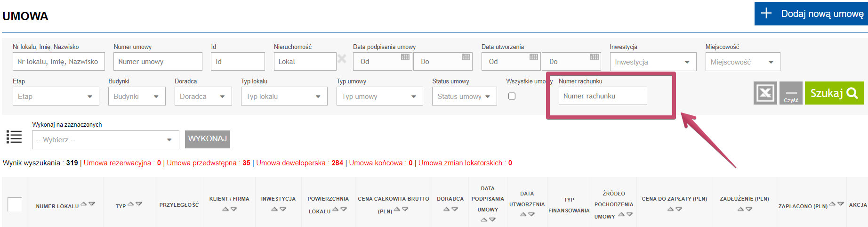868x227 pixels.
Task: Sort Zadłużenie column ascending
Action: click(740, 209)
